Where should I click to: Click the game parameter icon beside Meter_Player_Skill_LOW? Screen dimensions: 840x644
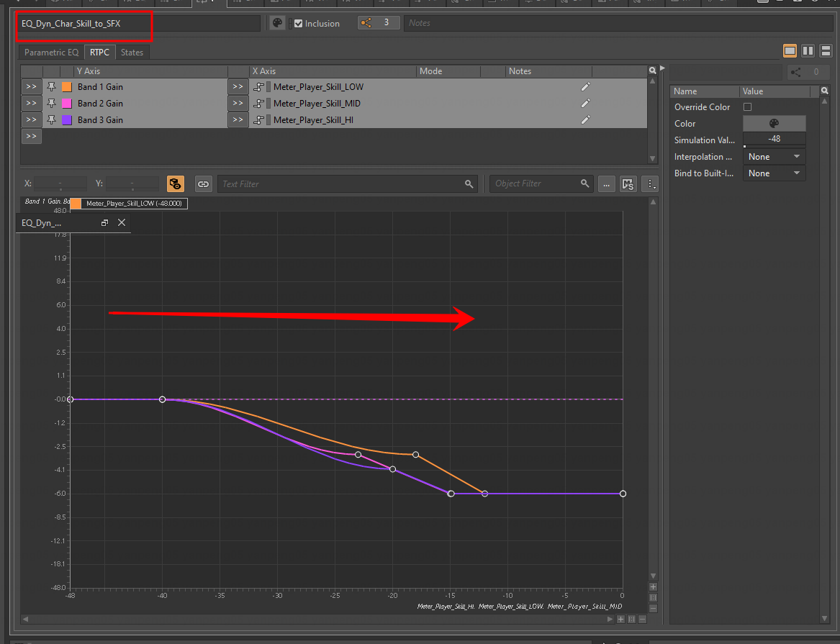click(258, 87)
